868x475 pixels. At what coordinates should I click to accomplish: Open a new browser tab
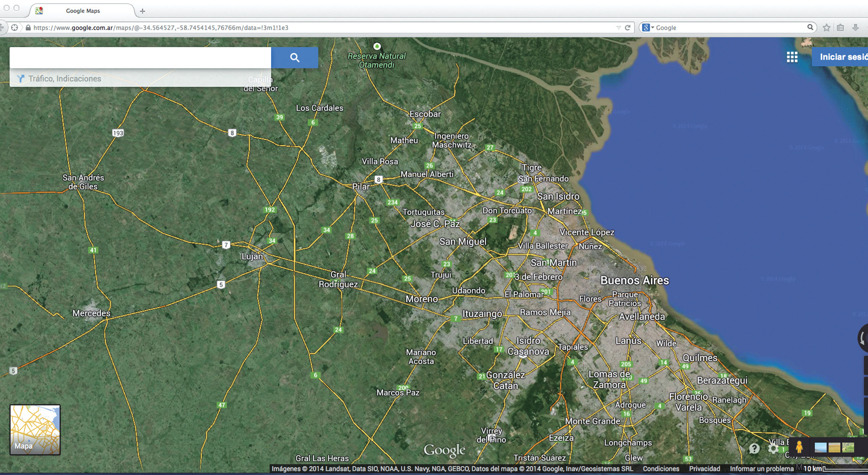pos(142,11)
